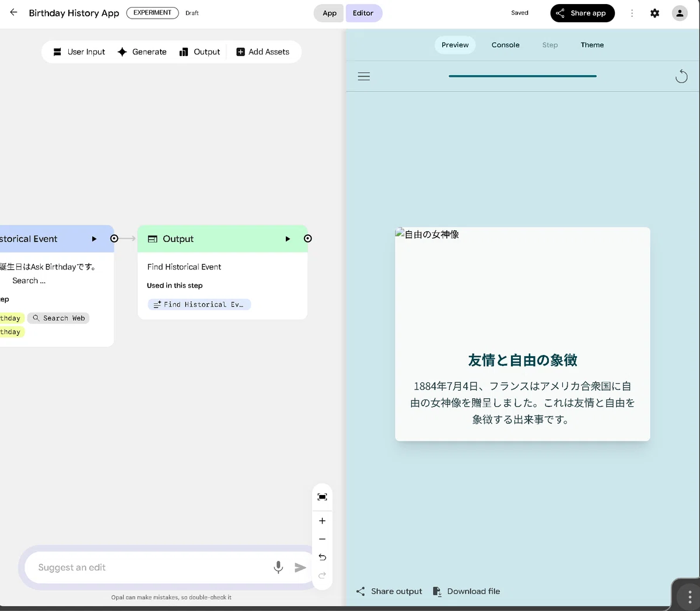Open the three-dot more options menu
This screenshot has width=700, height=611.
tap(632, 13)
